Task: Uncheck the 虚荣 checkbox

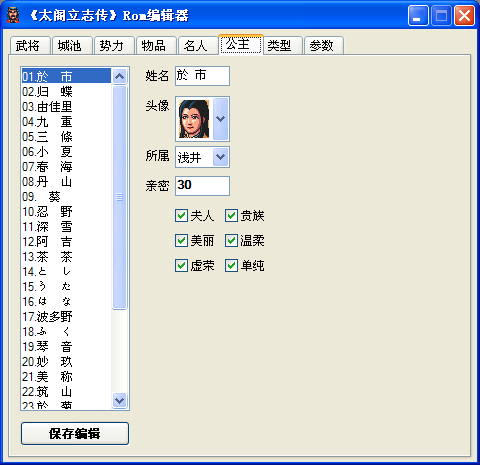Action: (181, 266)
